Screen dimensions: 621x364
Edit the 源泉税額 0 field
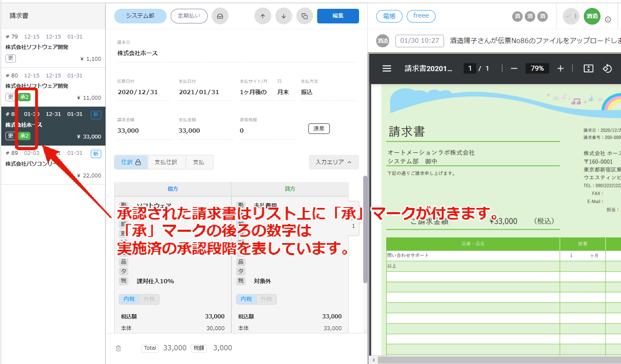pos(267,131)
